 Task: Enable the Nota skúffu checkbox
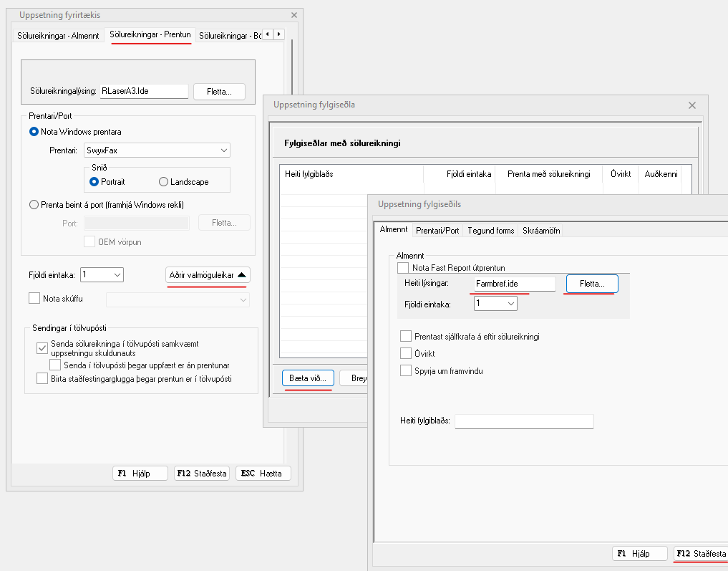(x=34, y=299)
